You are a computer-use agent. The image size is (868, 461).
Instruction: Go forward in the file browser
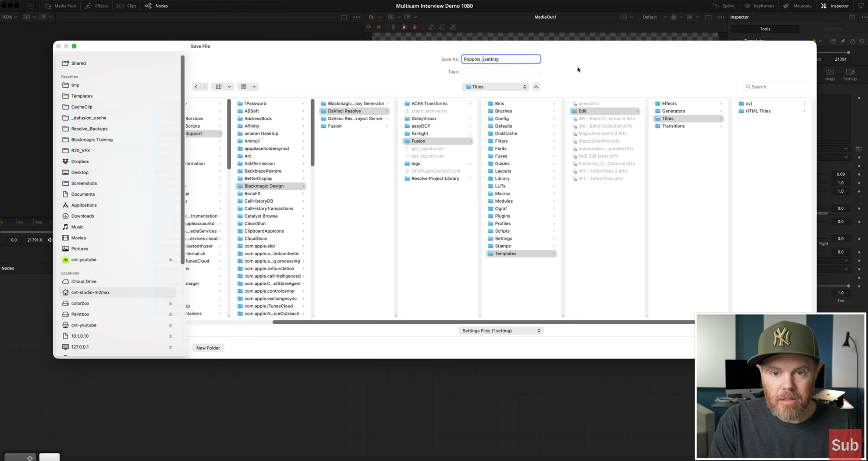(205, 87)
